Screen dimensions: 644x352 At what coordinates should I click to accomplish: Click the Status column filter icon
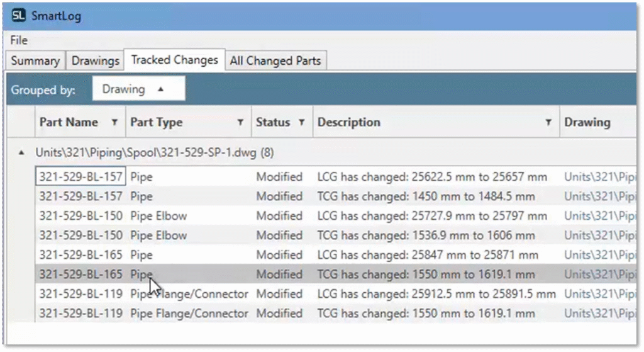pos(301,122)
